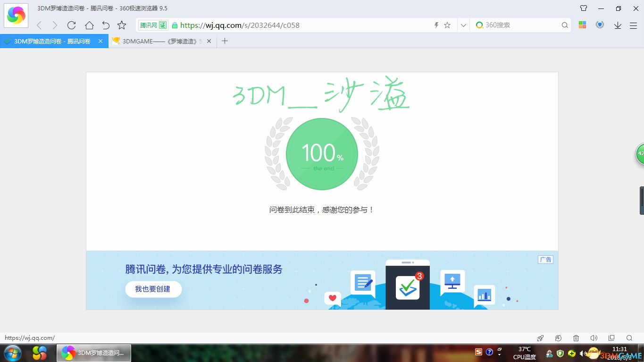Click the red heart banner icon
Image resolution: width=644 pixels, height=362 pixels.
click(333, 298)
